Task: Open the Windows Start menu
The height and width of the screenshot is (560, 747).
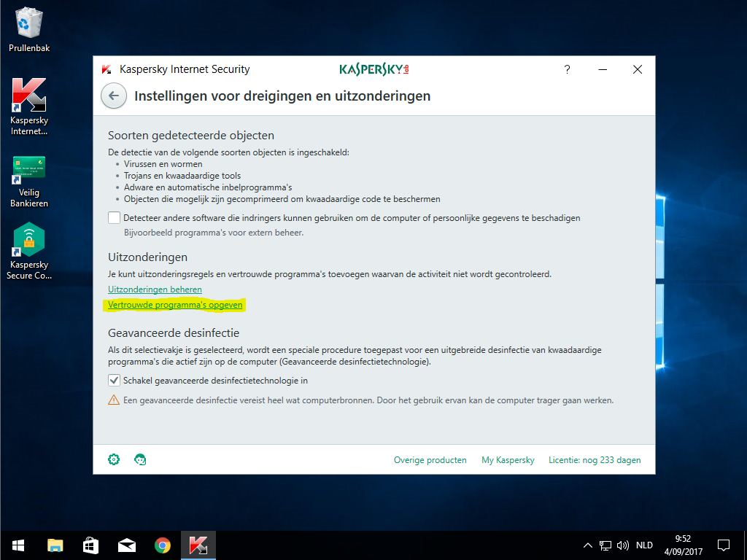Action: (x=18, y=545)
